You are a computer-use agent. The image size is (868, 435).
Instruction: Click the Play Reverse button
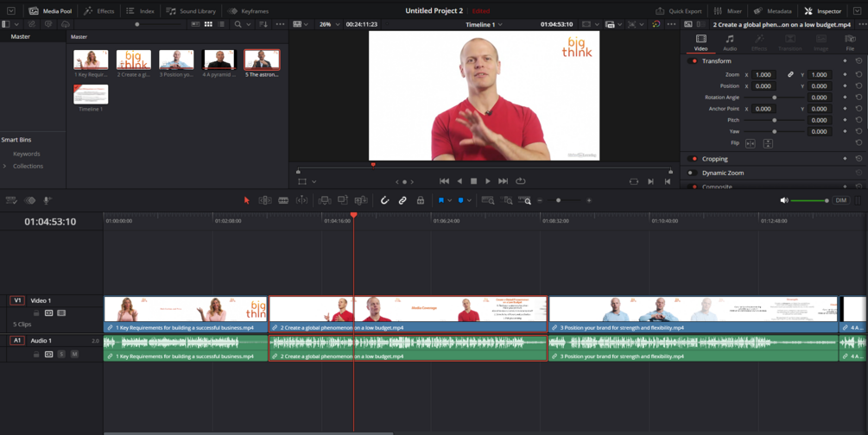459,181
